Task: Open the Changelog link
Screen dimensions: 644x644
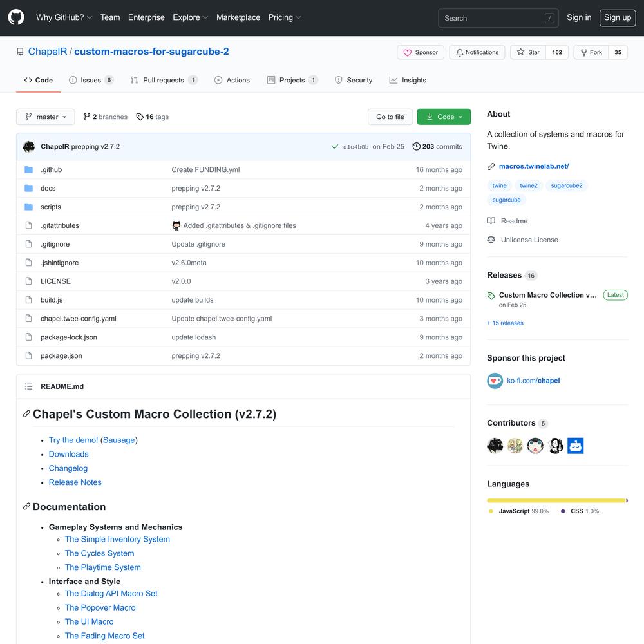Action: point(68,468)
